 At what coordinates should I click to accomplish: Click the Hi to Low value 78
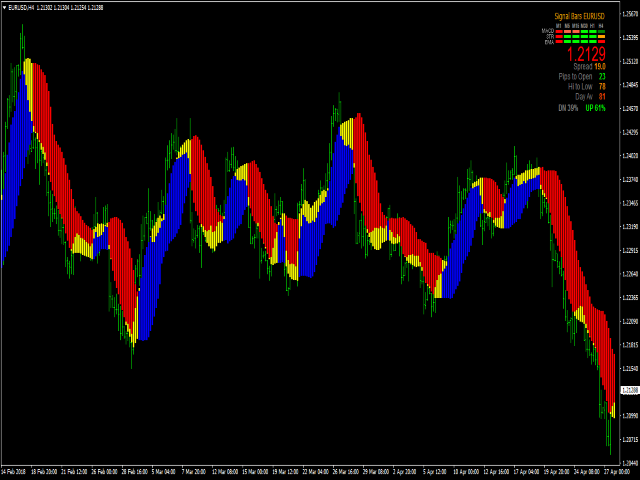coord(602,87)
